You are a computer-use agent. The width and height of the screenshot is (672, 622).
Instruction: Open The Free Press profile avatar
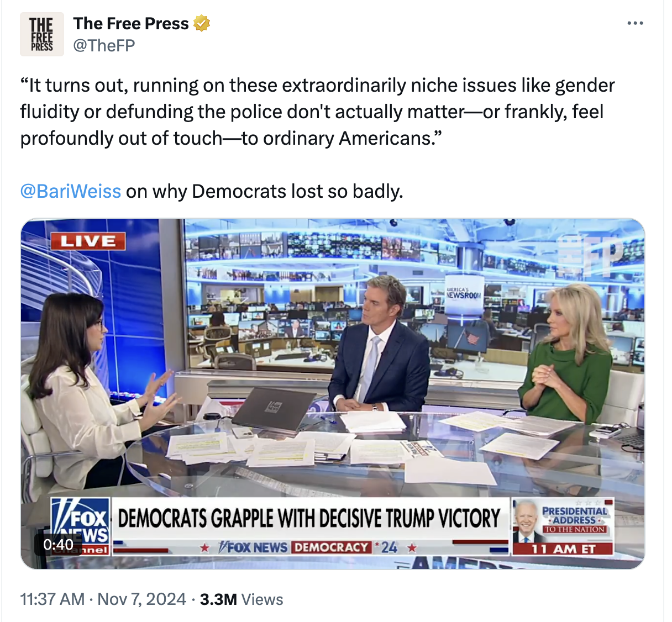pyautogui.click(x=42, y=34)
